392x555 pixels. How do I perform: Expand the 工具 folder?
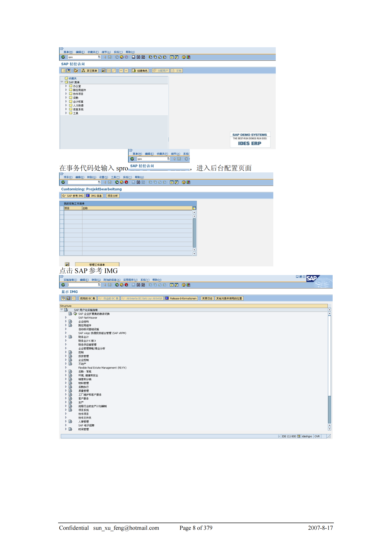click(66, 113)
